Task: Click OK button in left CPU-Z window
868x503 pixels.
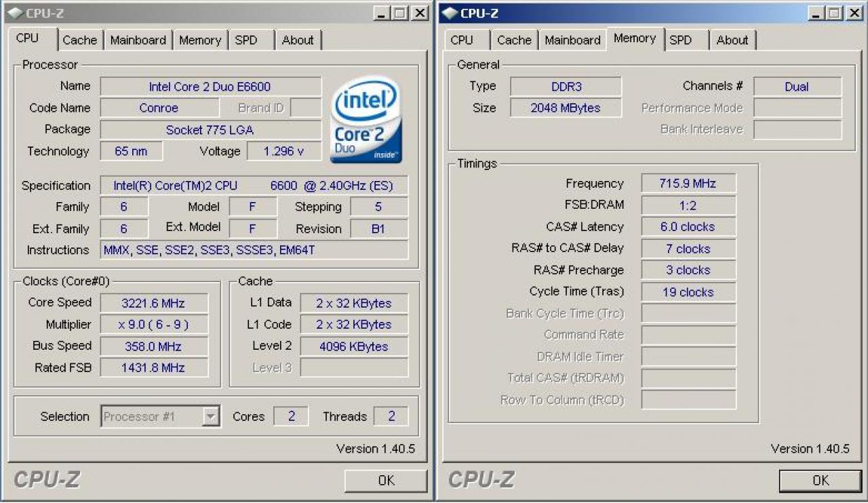Action: point(386,481)
